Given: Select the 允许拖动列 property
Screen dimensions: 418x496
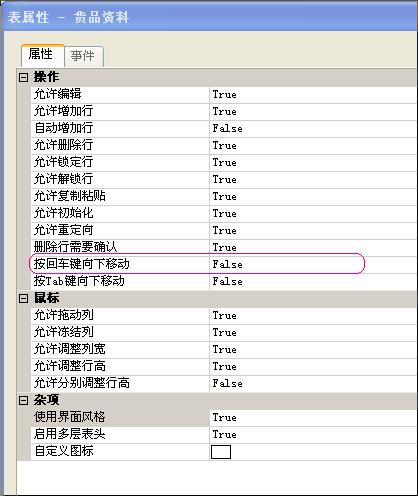Looking at the screenshot, I should click(64, 316).
